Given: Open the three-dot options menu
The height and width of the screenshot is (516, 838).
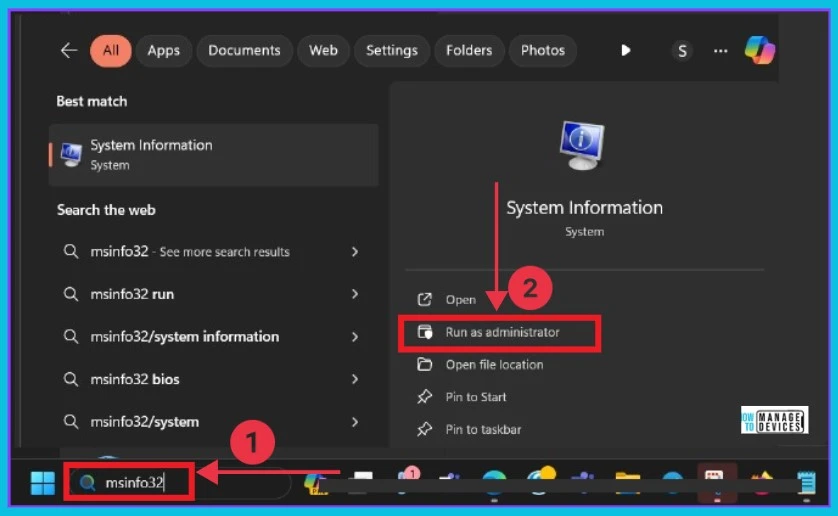Looking at the screenshot, I should (720, 51).
